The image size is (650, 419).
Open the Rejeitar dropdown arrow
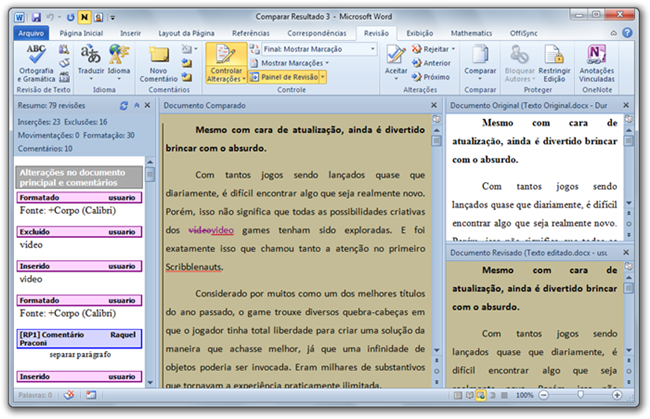453,49
